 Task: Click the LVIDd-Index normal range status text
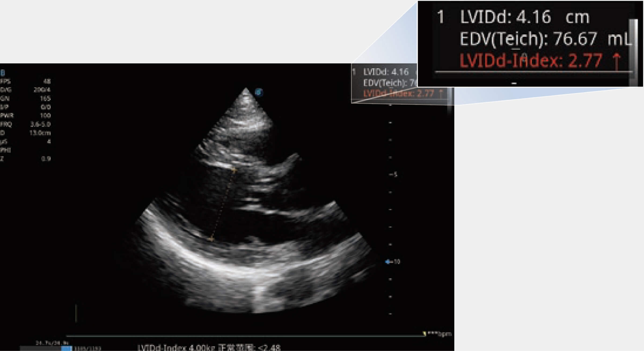(x=209, y=348)
